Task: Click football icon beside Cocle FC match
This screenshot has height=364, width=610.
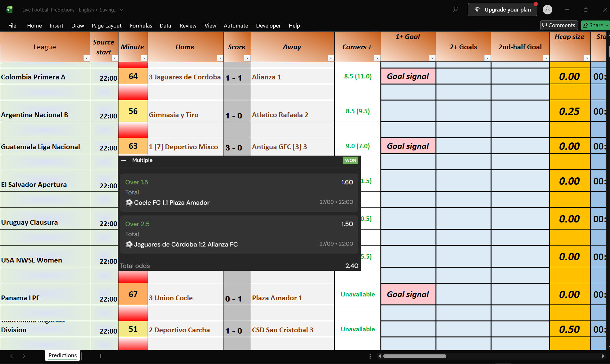Action: point(129,203)
